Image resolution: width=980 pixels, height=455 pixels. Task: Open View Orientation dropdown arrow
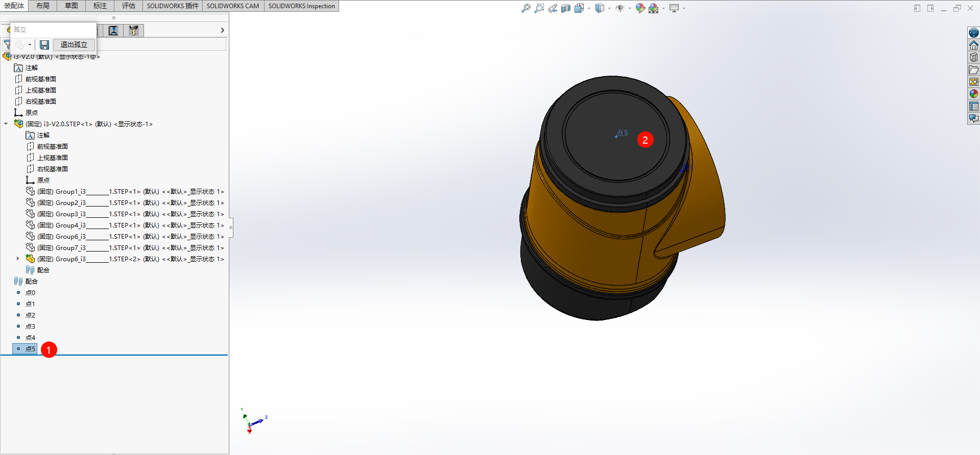click(x=589, y=8)
